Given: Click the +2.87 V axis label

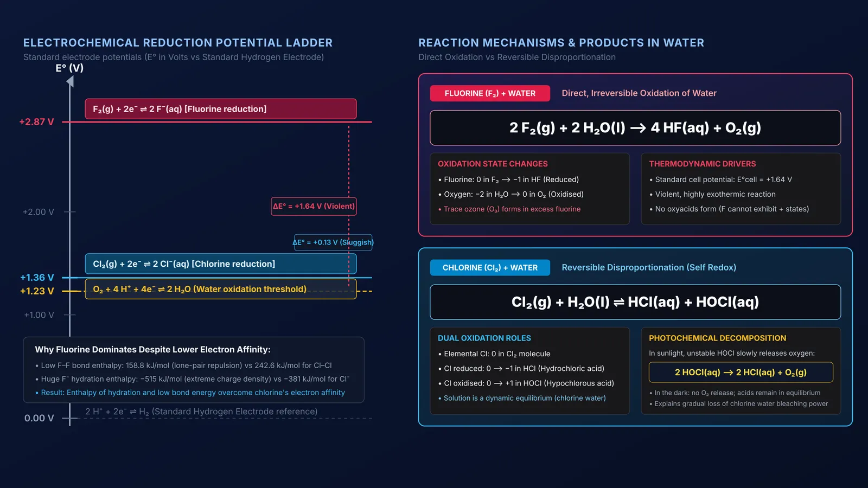Looking at the screenshot, I should tap(37, 122).
